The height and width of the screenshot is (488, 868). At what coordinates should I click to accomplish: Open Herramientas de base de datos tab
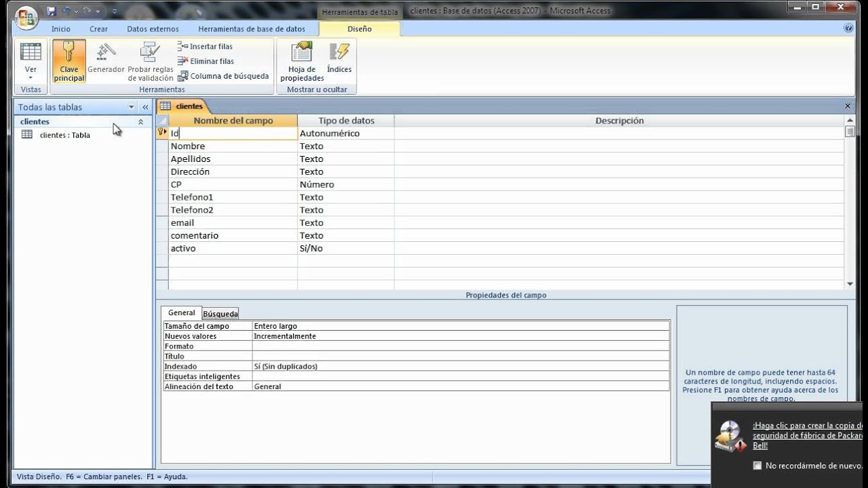252,29
